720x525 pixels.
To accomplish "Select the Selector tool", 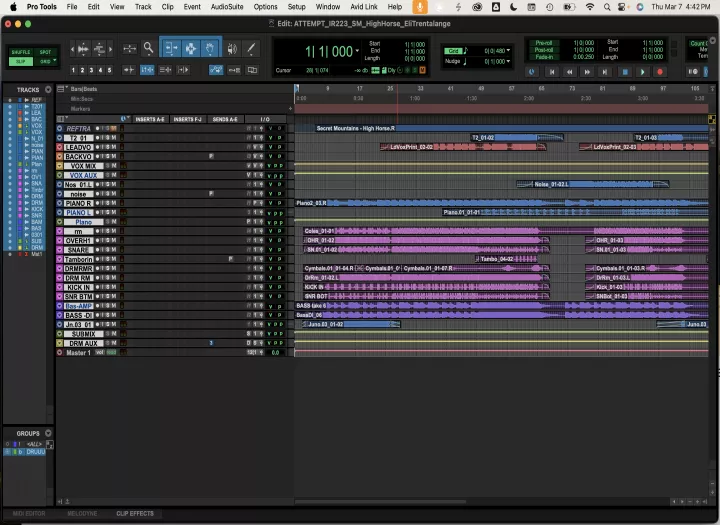I will coord(190,48).
